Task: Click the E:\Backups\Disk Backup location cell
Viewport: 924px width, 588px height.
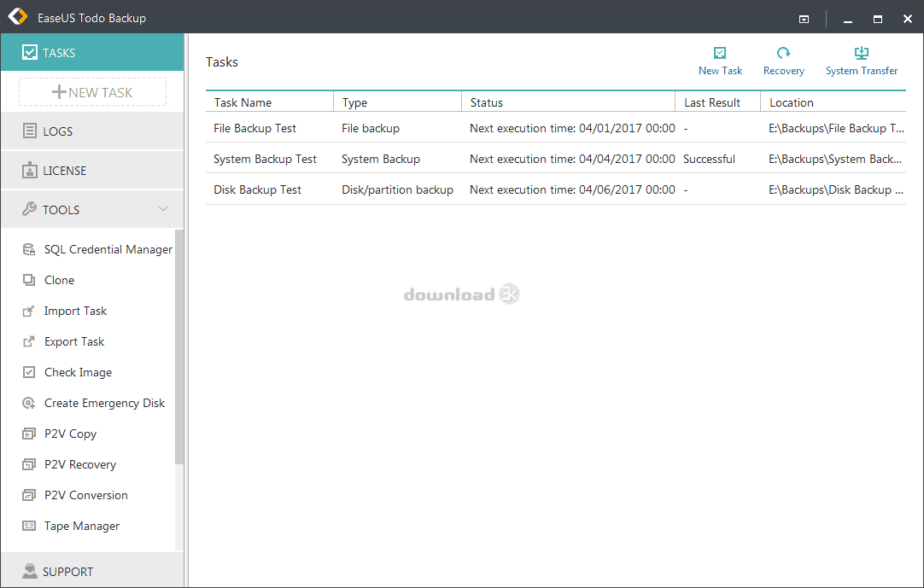Action: pos(835,189)
